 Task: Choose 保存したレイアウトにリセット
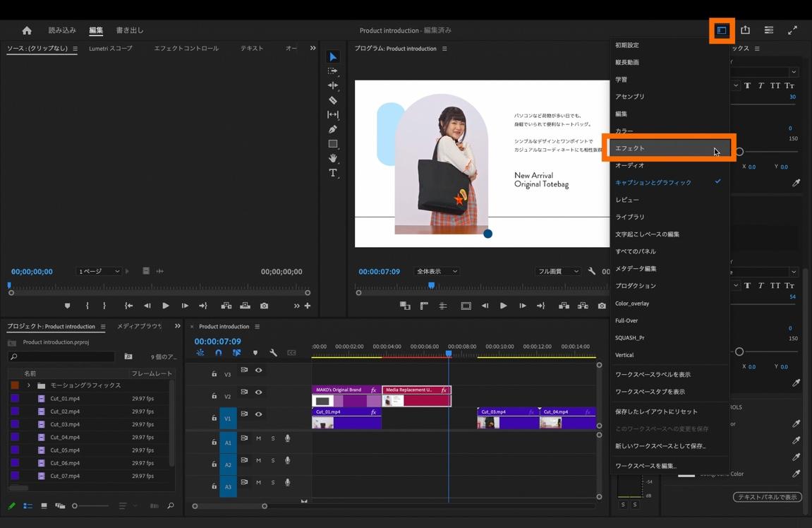[656, 412]
